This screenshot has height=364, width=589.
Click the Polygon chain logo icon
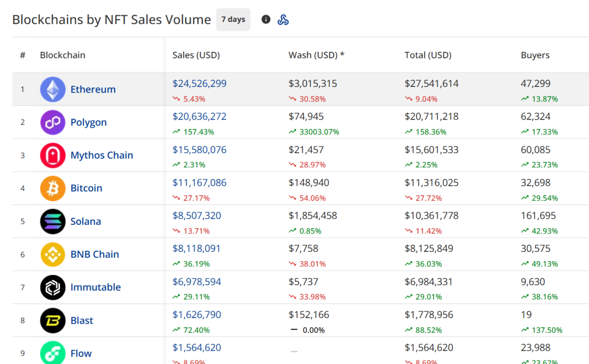[x=52, y=122]
